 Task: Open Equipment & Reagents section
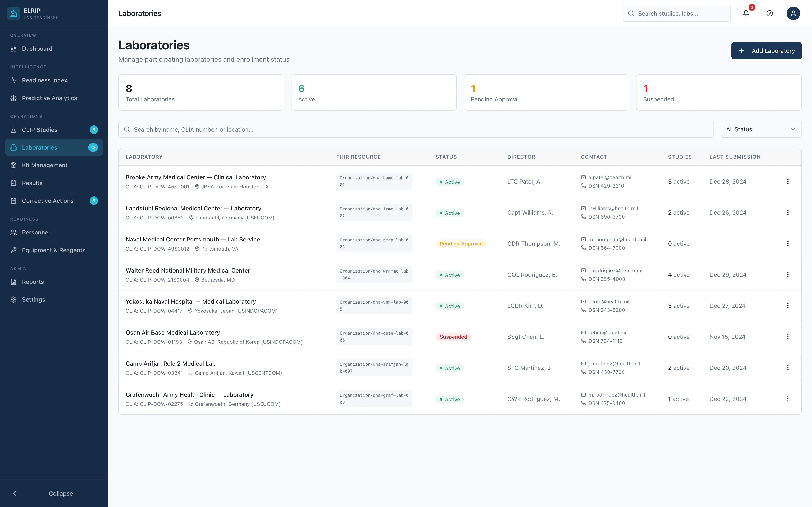point(53,250)
